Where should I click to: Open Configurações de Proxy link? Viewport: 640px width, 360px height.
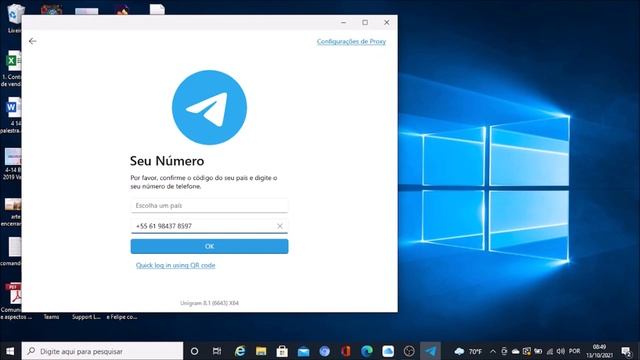coord(351,41)
